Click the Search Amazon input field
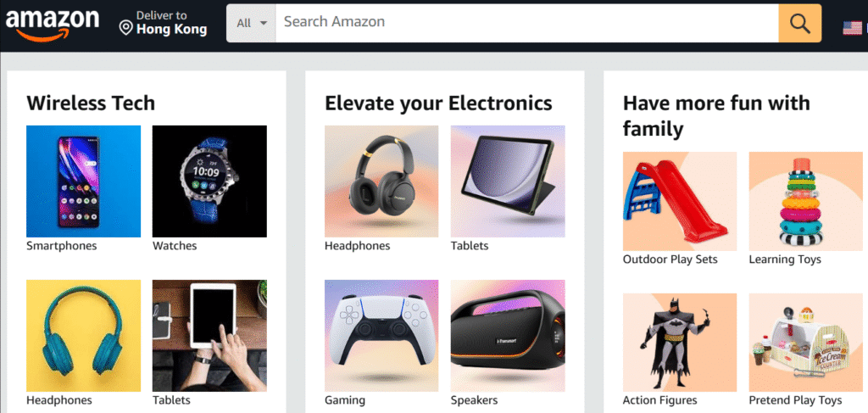 (527, 23)
